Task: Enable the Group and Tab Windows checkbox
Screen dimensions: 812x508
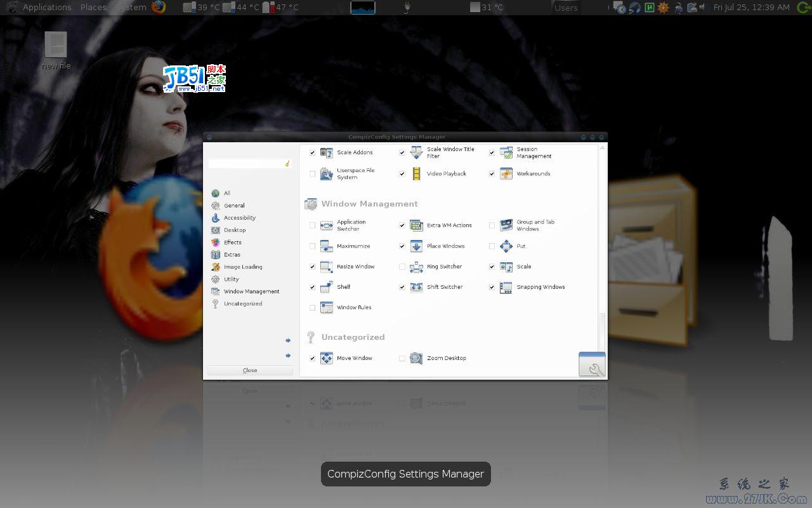Action: [x=492, y=225]
